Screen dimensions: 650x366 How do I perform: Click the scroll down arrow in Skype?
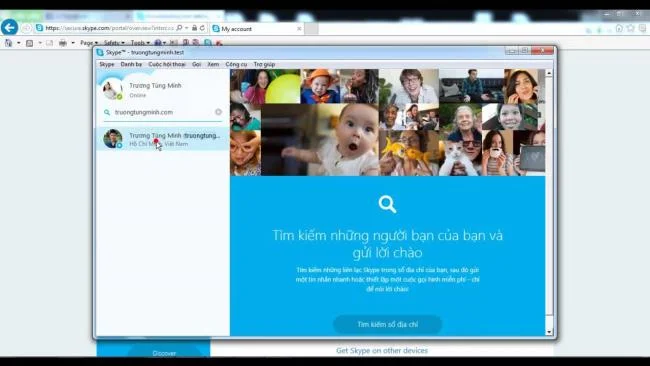[549, 332]
